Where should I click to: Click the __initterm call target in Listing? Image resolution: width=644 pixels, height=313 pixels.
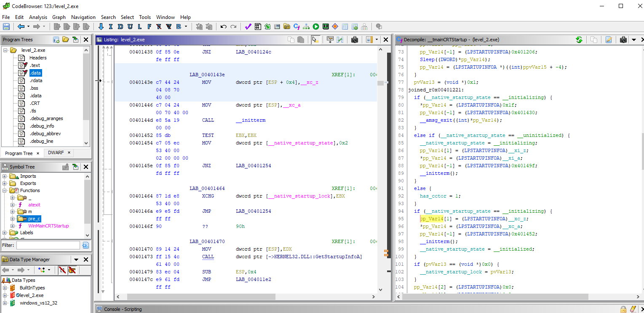click(x=251, y=120)
